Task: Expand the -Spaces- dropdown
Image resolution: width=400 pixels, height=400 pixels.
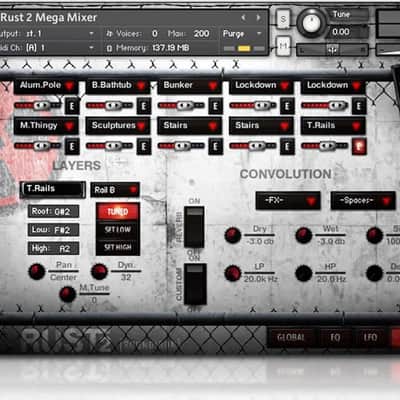Action: click(363, 201)
